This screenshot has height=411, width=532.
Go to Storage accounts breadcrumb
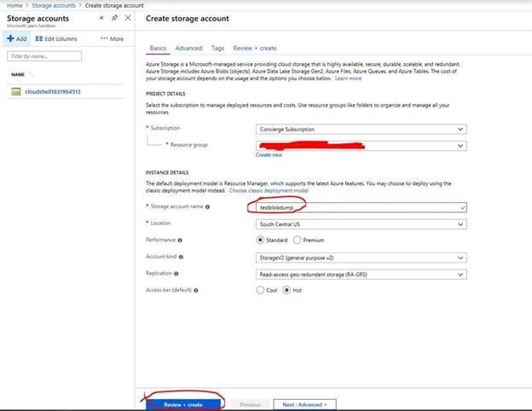point(54,5)
